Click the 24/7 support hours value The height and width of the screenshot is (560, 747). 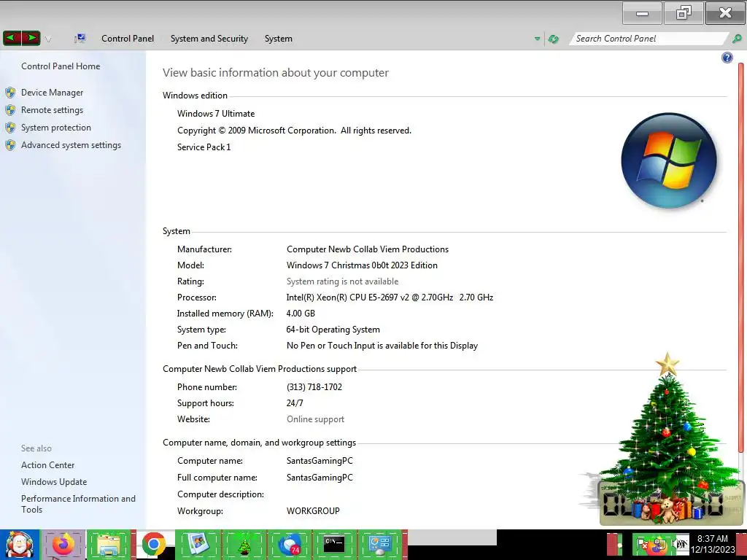pos(295,403)
